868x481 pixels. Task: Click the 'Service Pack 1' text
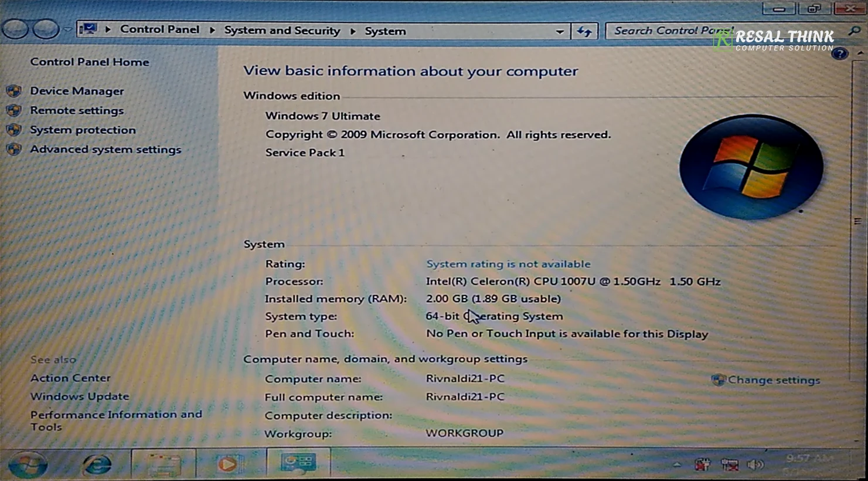(305, 153)
